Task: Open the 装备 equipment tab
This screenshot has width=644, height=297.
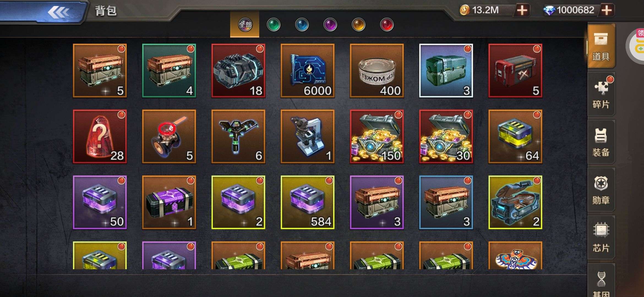Action: click(x=601, y=142)
